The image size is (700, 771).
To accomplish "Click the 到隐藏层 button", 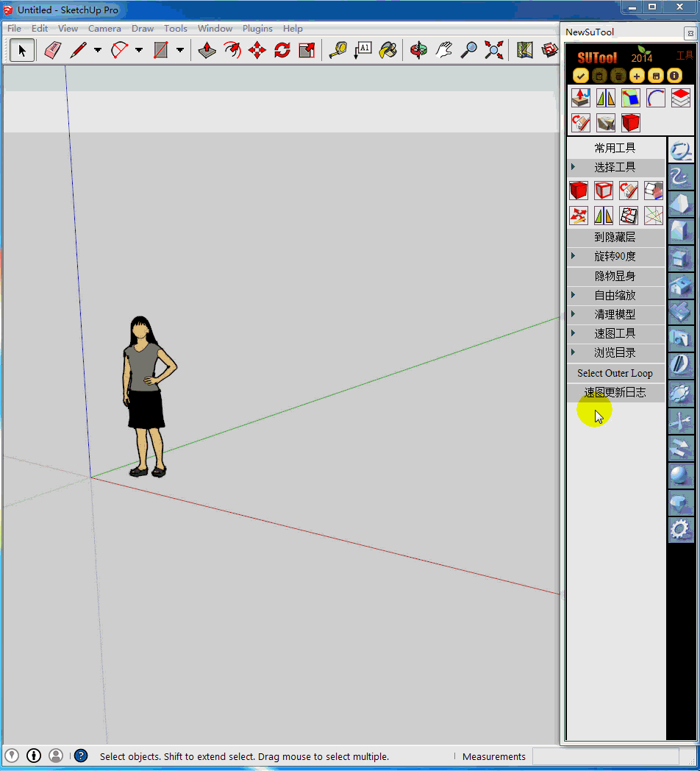I will pyautogui.click(x=616, y=237).
